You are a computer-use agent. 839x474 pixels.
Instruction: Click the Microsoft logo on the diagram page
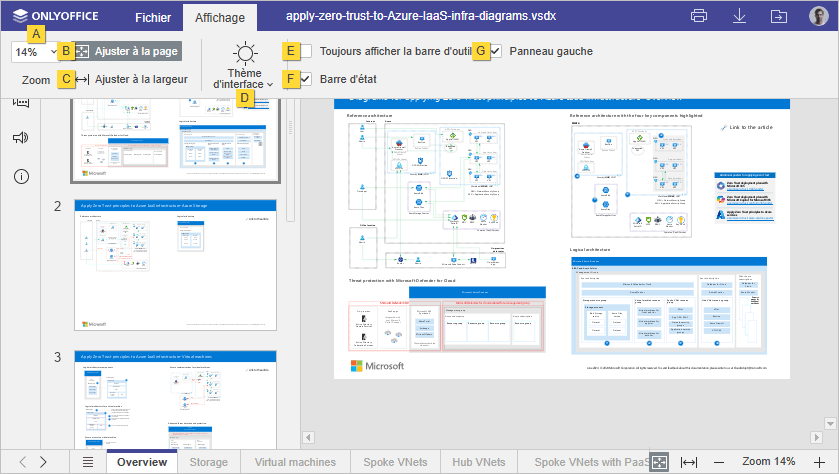click(377, 366)
